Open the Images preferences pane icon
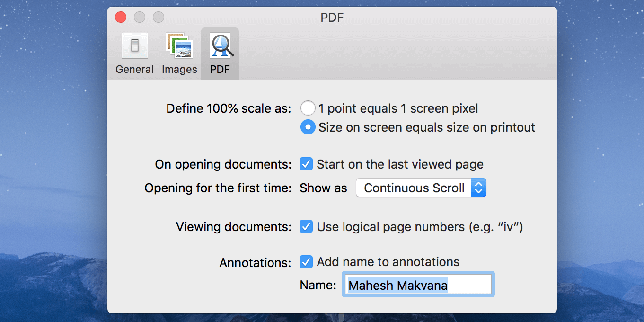 179,46
